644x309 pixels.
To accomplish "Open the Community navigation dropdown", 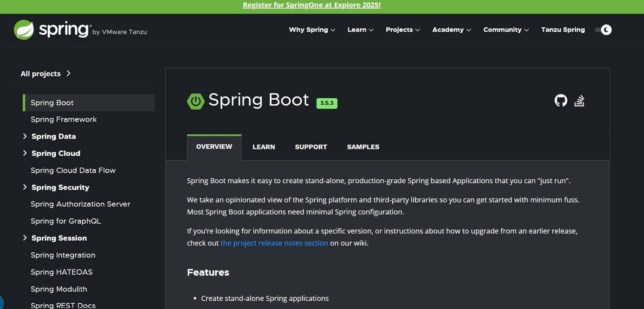I will (x=506, y=30).
